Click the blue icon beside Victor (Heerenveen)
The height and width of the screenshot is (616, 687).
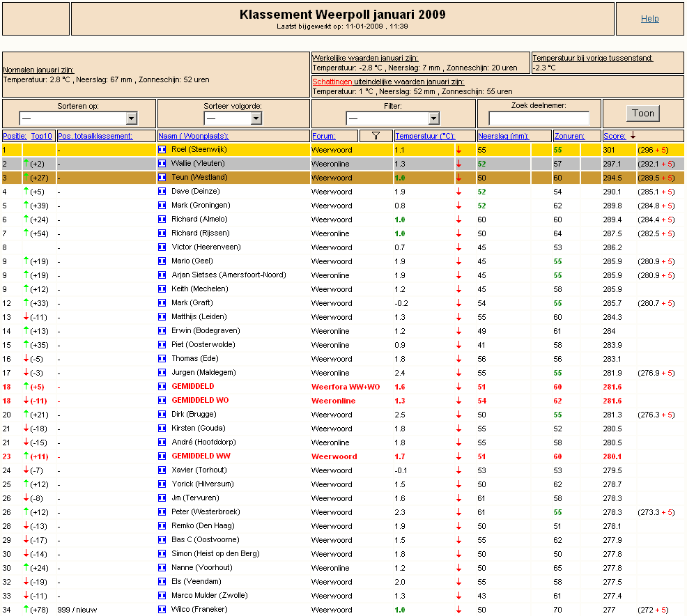point(162,247)
